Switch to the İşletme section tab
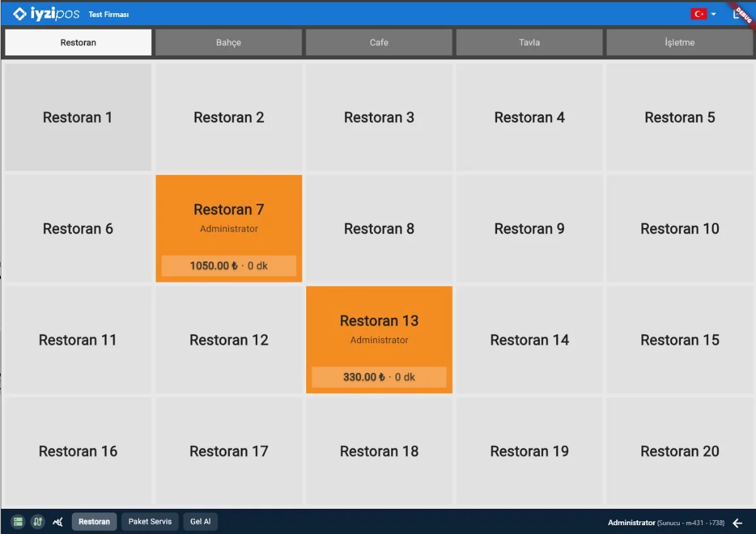756x534 pixels. tap(680, 43)
